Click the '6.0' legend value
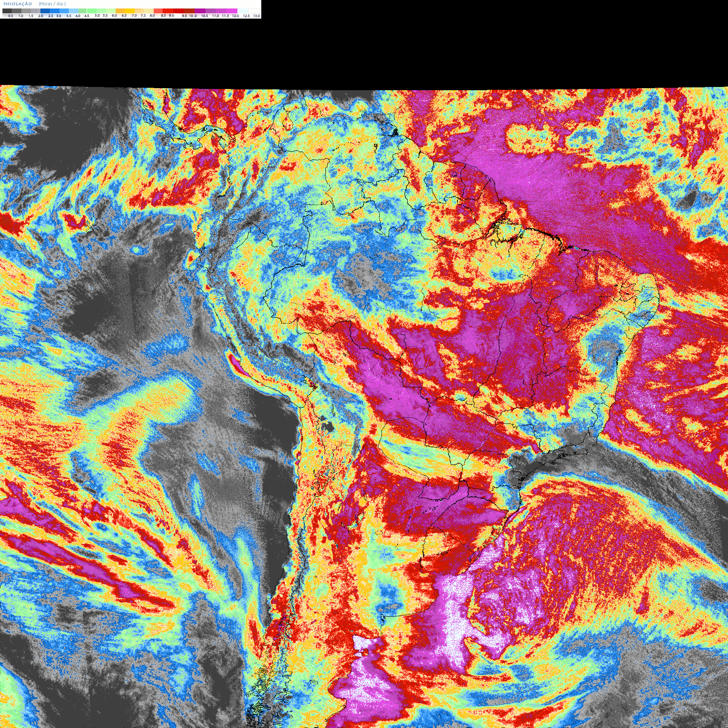728x728 pixels. [114, 15]
